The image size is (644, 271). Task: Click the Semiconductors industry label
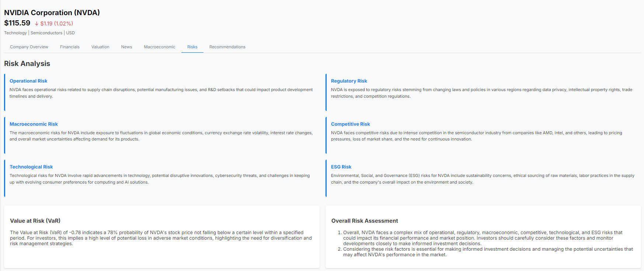[x=46, y=33]
